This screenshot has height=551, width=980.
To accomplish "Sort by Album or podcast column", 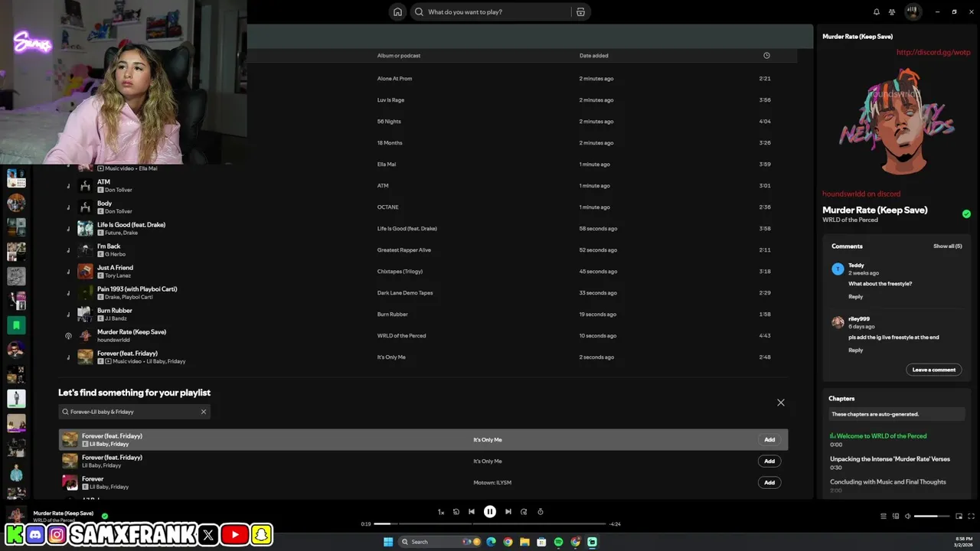I will tap(398, 55).
